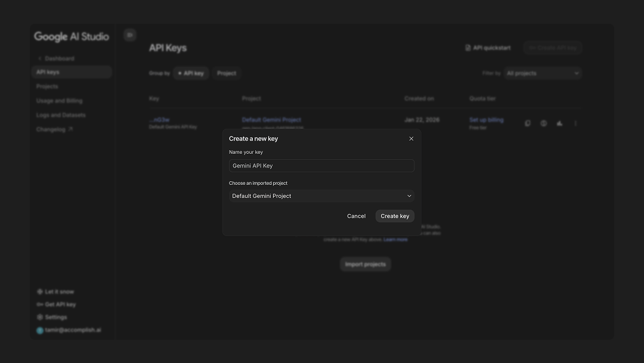Click the Jan 22, 2026 date cell
This screenshot has height=363, width=644.
(x=422, y=120)
